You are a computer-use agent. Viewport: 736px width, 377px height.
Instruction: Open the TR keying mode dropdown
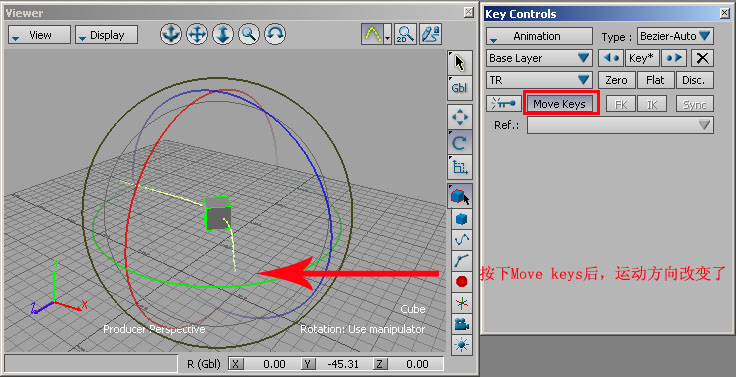pyautogui.click(x=539, y=80)
